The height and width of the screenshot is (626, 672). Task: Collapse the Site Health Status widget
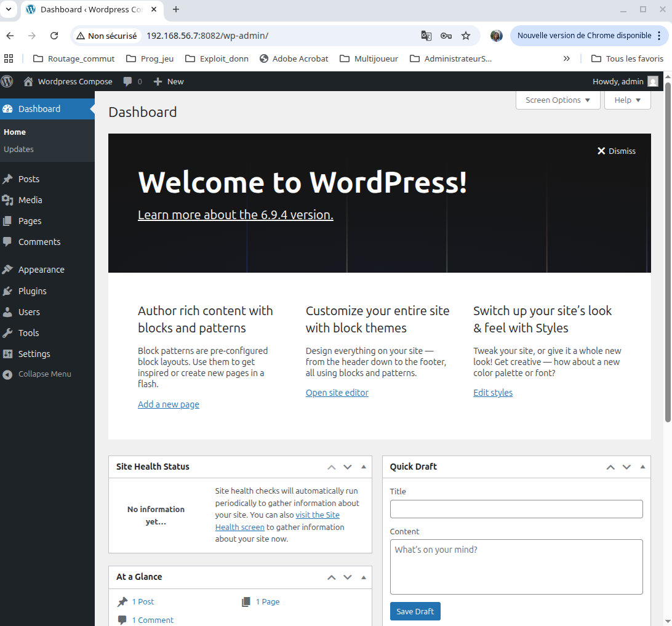click(x=363, y=467)
